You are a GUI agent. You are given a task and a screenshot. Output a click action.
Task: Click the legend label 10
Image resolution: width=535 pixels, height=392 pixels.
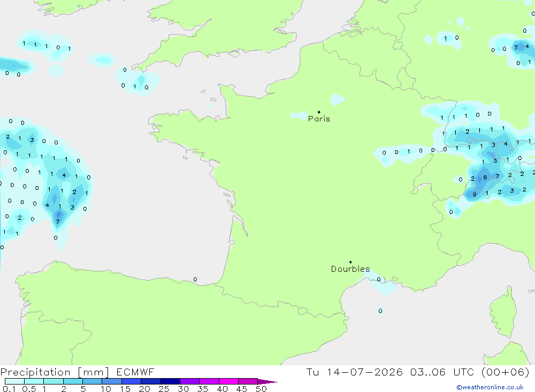coord(106,389)
